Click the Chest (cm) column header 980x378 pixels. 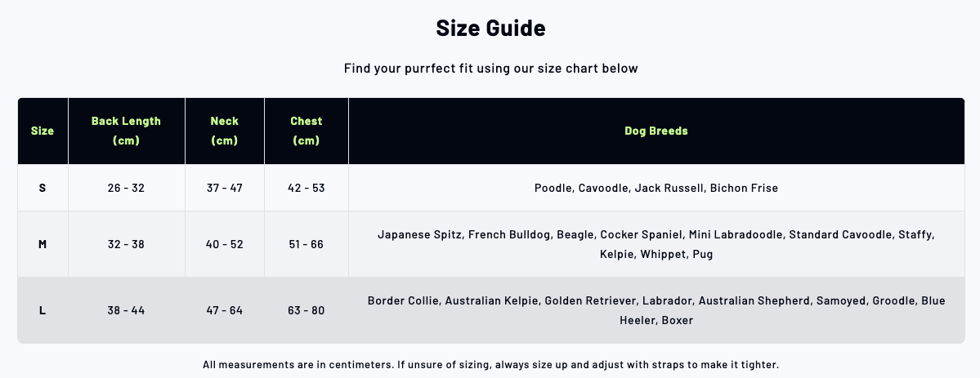point(307,131)
